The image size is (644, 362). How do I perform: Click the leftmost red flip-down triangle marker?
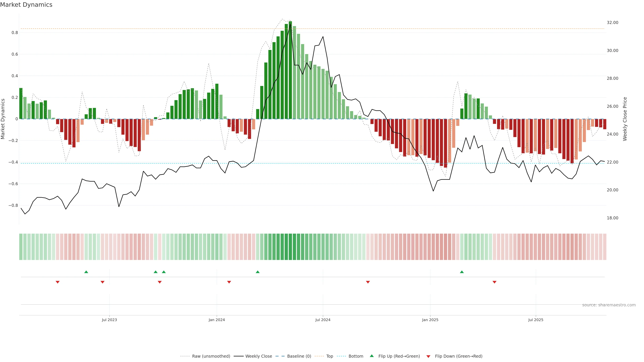(x=58, y=282)
